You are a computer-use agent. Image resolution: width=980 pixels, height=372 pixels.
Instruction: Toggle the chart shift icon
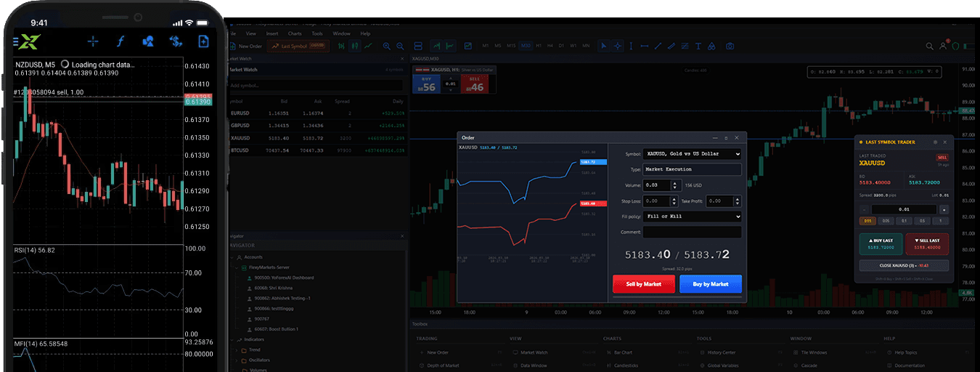pos(449,46)
